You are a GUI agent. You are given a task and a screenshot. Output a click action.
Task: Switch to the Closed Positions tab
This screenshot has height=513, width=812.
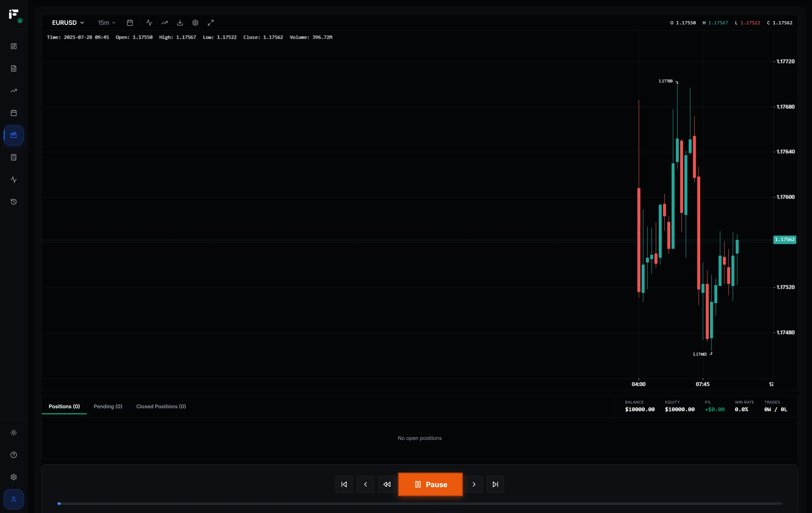[x=161, y=406]
